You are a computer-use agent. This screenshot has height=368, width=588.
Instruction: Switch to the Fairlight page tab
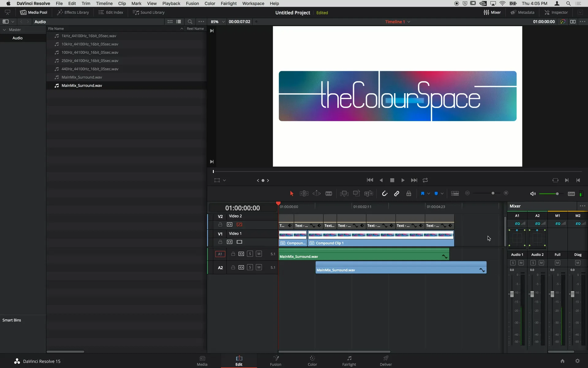[349, 361]
